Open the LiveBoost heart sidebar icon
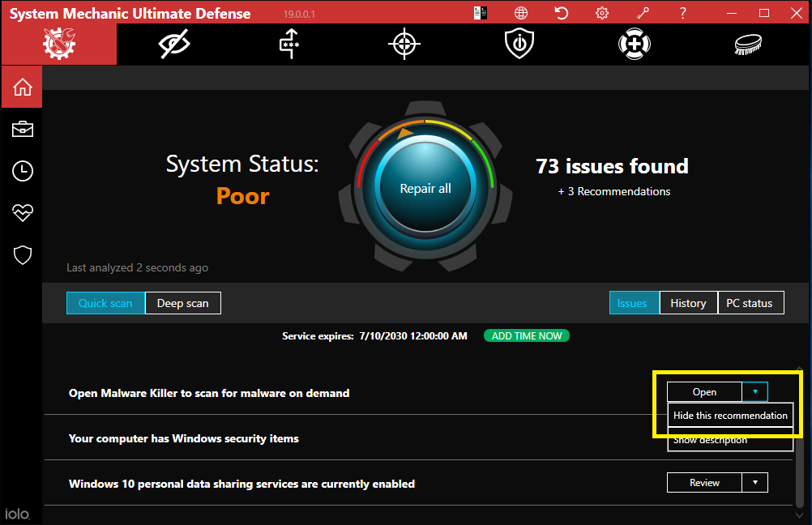 (x=22, y=212)
